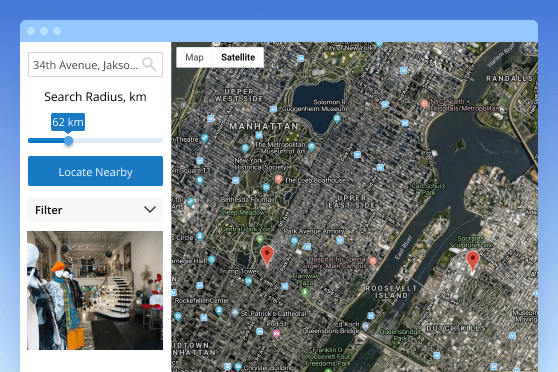Click the address search field
The image size is (558, 372).
(x=95, y=64)
